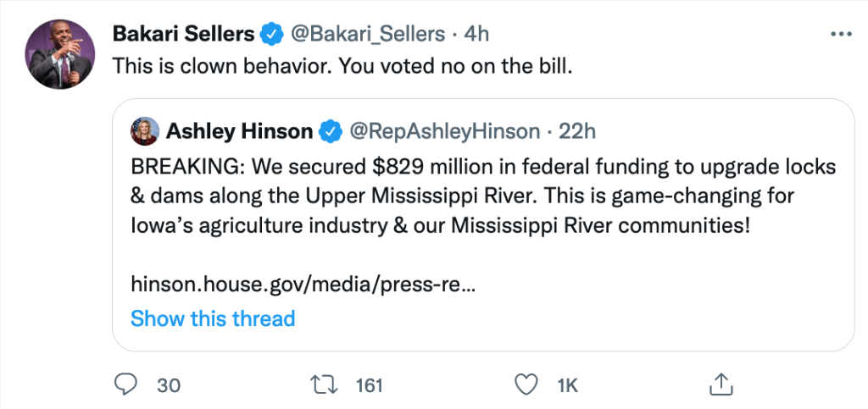Click the share upload icon
This screenshot has width=868, height=409.
721,385
